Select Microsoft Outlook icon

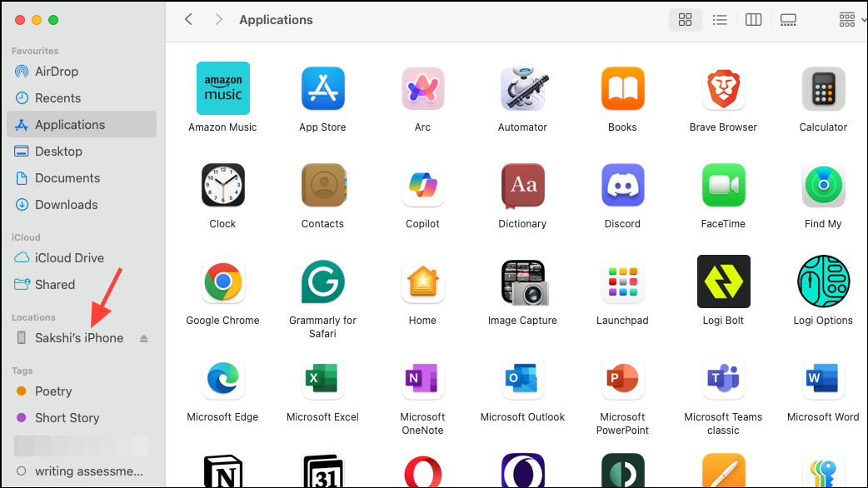(522, 378)
